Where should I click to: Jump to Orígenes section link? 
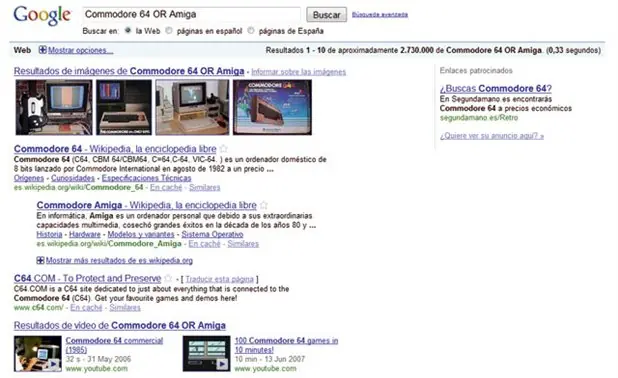pos(29,178)
